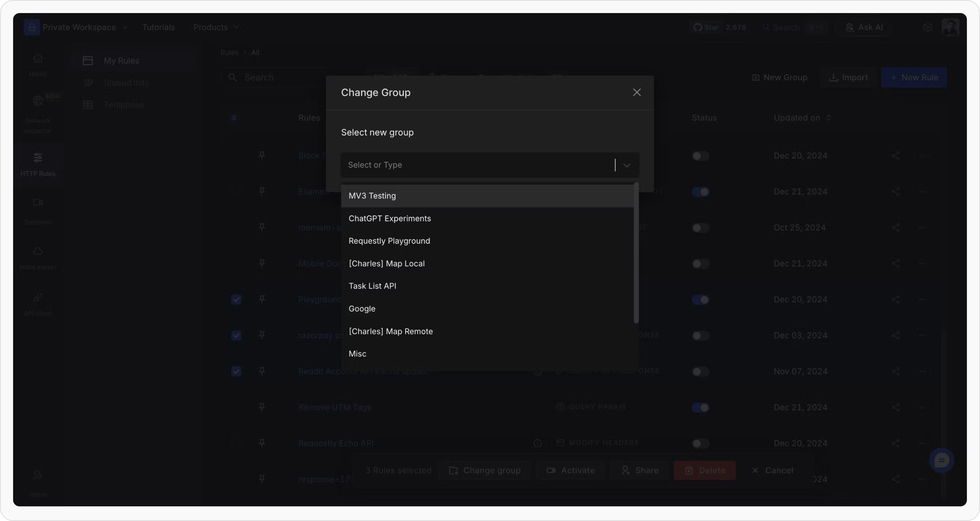Pick [Charles] Map Remote group
Image resolution: width=980 pixels, height=521 pixels.
click(x=390, y=332)
